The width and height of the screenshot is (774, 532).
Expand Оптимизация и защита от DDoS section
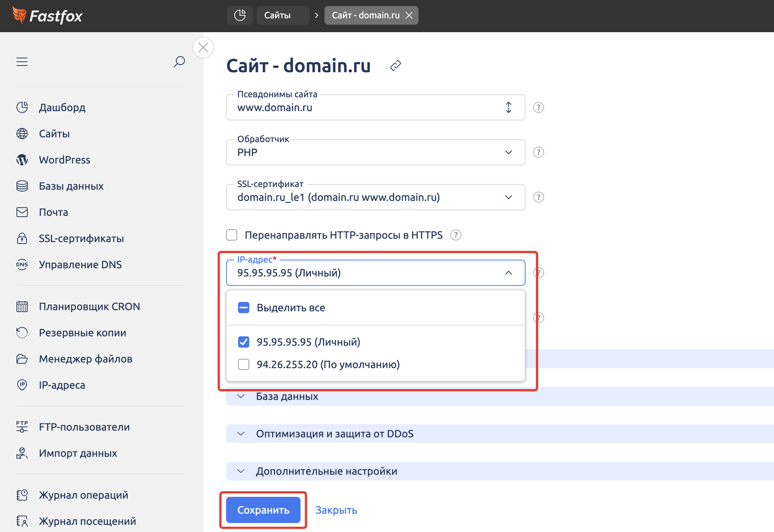(335, 434)
